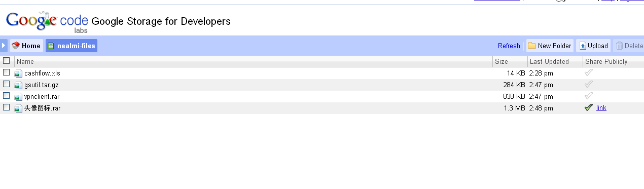
Task: Click the Refresh link
Action: click(x=509, y=46)
